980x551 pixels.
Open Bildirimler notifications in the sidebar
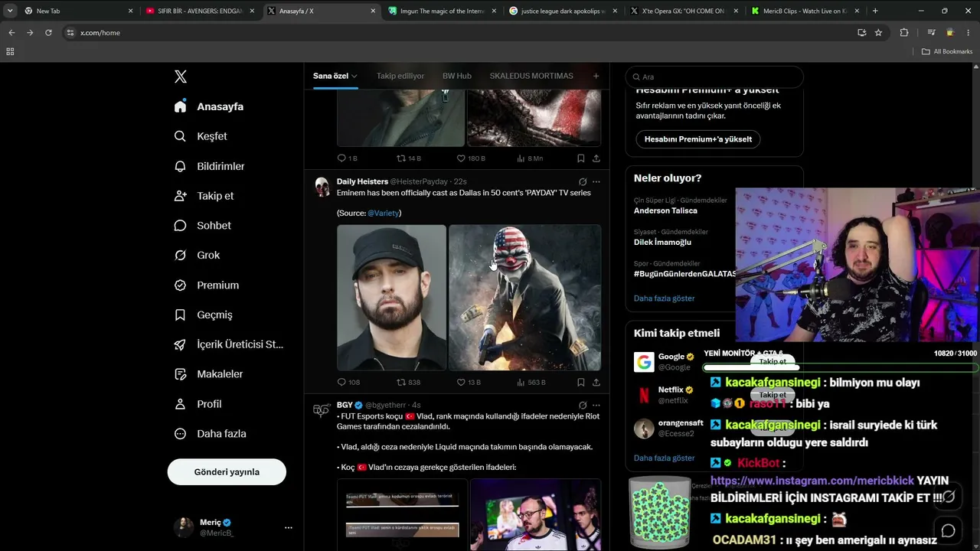[209, 166]
